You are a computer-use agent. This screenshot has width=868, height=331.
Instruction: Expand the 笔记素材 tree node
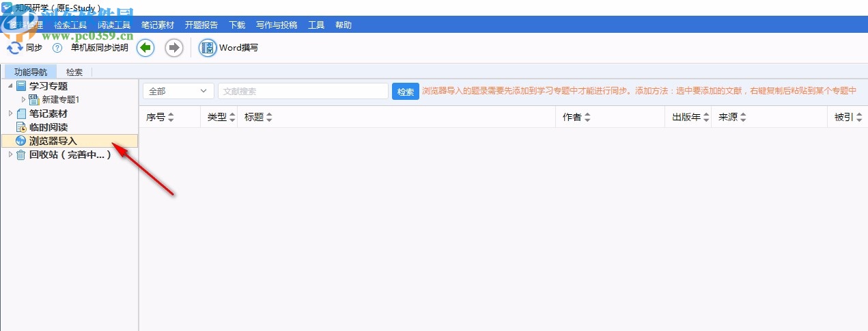(x=10, y=113)
